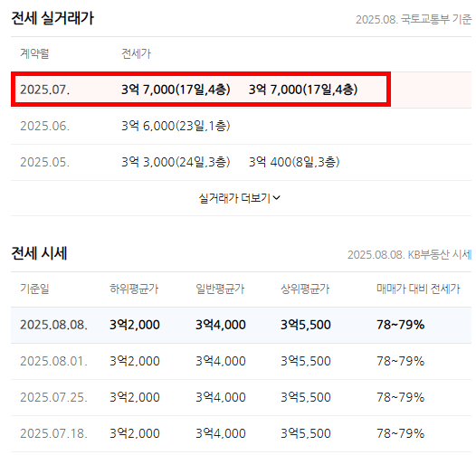Viewport: 476px width, 455px height.
Task: Click 78~79% in the 2025.07.25. row
Action: 401,397
